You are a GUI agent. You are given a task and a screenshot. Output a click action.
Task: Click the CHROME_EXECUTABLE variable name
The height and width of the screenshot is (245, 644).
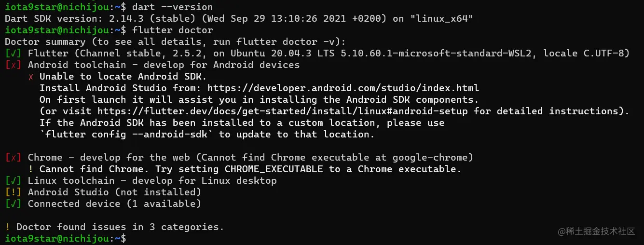pyautogui.click(x=274, y=169)
